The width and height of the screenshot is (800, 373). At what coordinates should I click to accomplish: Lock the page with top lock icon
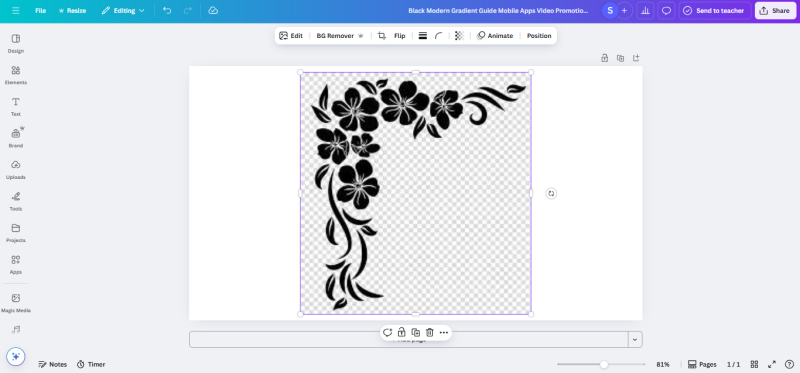tap(605, 58)
